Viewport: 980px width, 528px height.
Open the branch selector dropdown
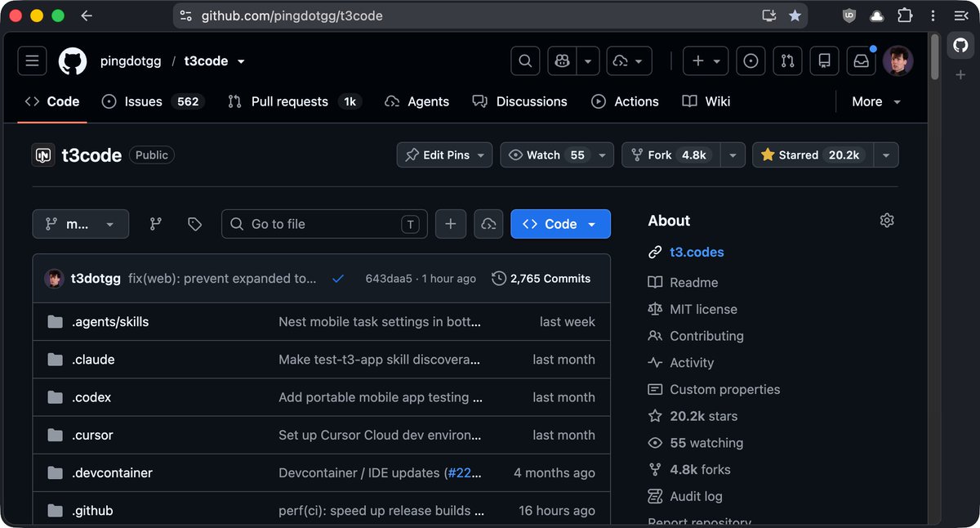(x=81, y=224)
